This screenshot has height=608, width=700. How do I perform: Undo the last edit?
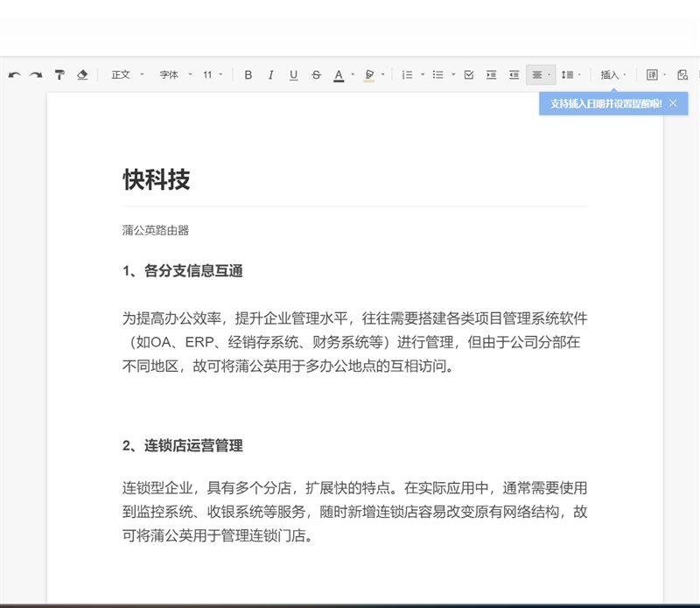point(14,75)
